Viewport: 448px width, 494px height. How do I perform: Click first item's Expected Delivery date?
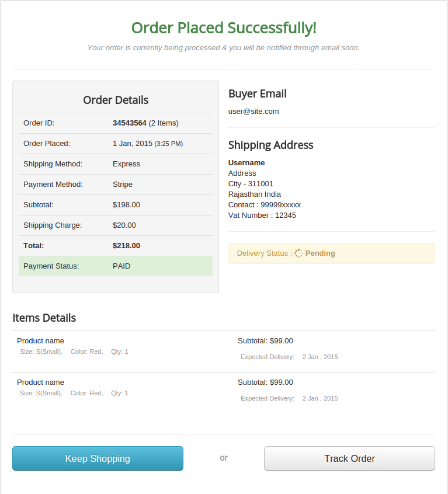tap(320, 357)
